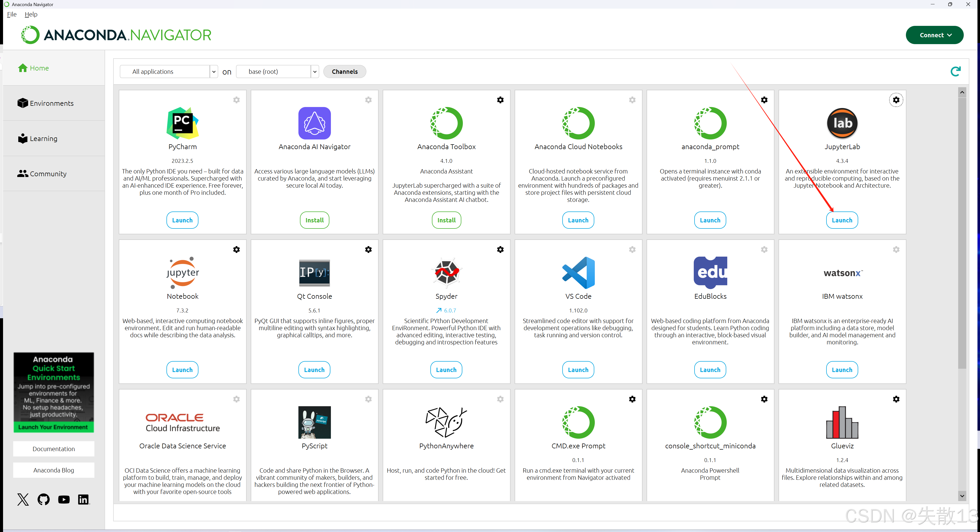Click Anaconda Toolbox gear icon
The width and height of the screenshot is (980, 532).
pos(500,100)
